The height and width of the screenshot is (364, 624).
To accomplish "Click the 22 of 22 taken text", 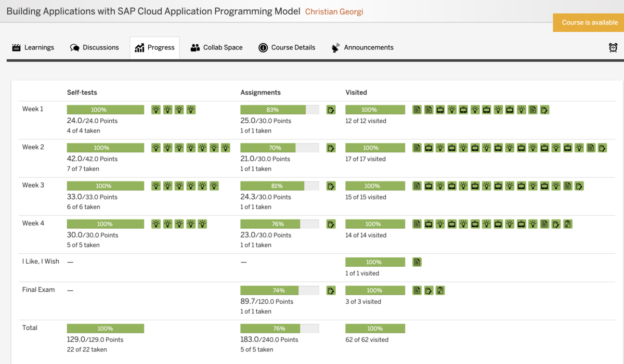I will click(87, 349).
